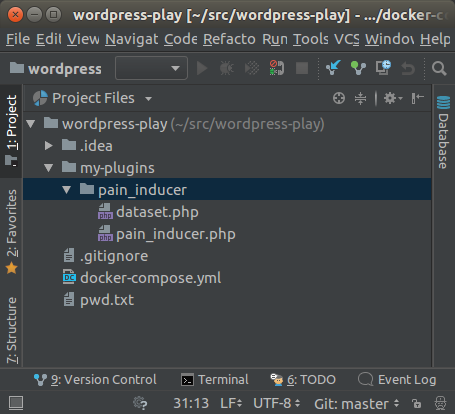455x414 pixels.
Task: Toggle the tool window quick-access button
Action: click(x=16, y=403)
